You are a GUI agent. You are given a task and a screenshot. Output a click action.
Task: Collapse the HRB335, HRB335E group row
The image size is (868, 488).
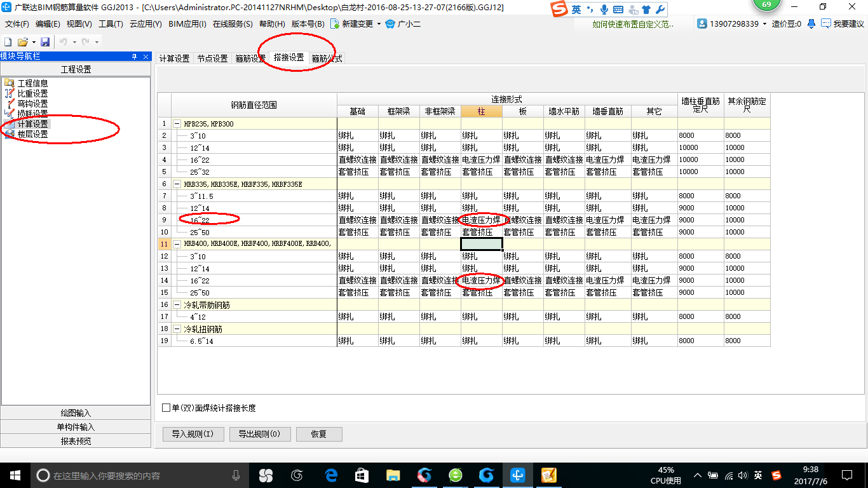177,184
